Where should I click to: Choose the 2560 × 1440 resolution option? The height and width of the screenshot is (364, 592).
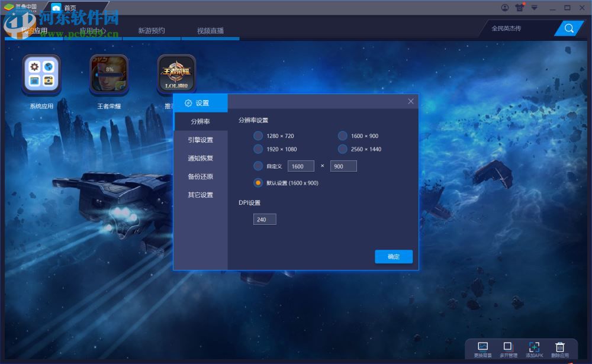coord(342,149)
